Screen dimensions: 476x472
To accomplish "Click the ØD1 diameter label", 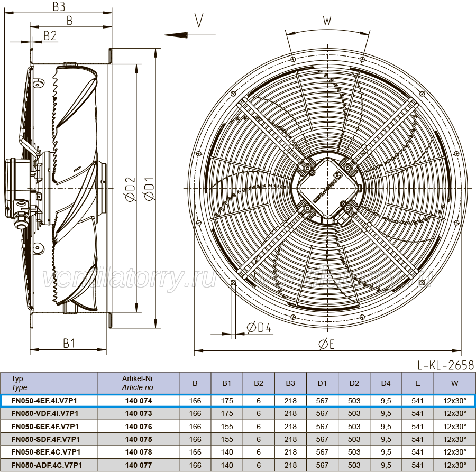I will (x=150, y=189).
